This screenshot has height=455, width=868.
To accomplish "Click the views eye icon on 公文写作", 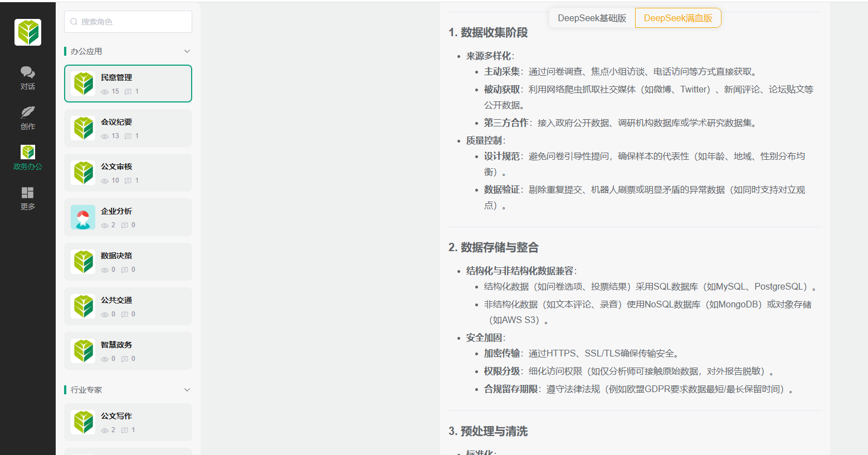I will pos(105,430).
